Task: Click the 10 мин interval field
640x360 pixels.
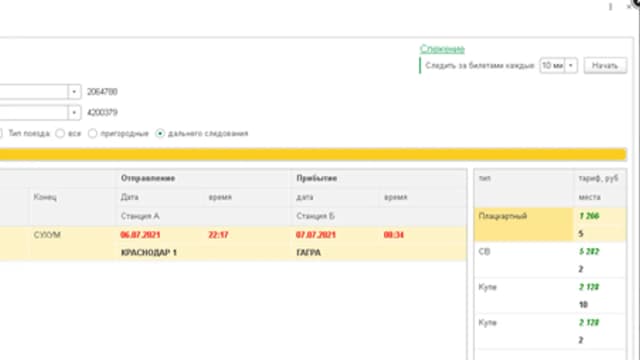Action: (x=552, y=65)
